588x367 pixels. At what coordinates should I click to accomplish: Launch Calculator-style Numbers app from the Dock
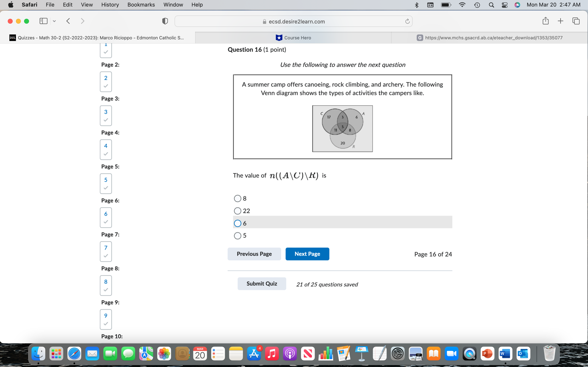(x=326, y=354)
